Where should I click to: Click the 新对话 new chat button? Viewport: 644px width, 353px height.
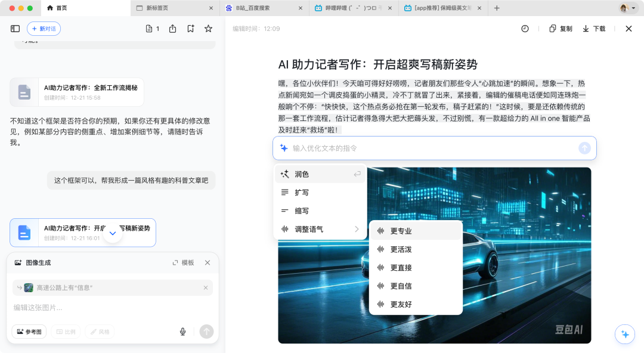[x=44, y=28]
